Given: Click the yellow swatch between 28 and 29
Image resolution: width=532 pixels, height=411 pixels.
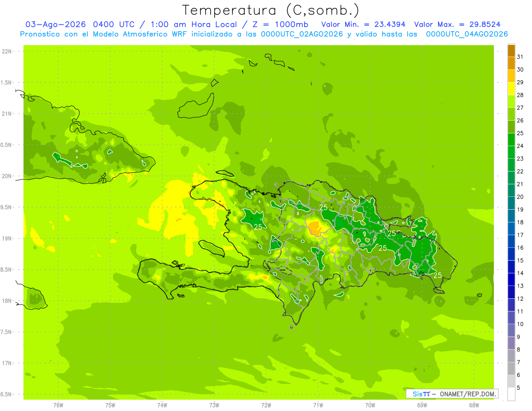Looking at the screenshot, I should 511,89.
